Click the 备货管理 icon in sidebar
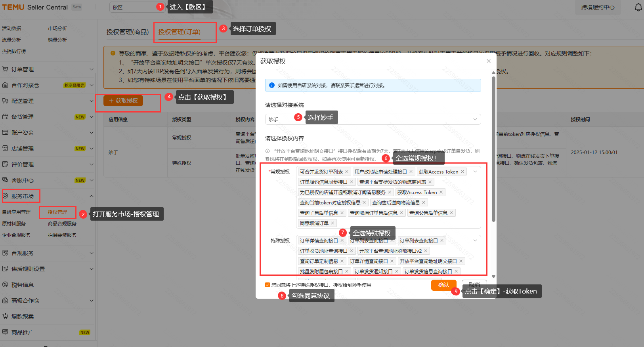Viewport: 644px width, 347px height. click(x=5, y=116)
